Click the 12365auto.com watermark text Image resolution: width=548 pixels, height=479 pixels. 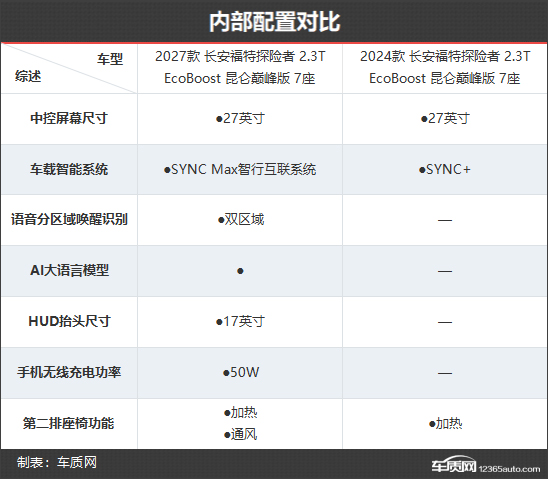click(x=510, y=469)
